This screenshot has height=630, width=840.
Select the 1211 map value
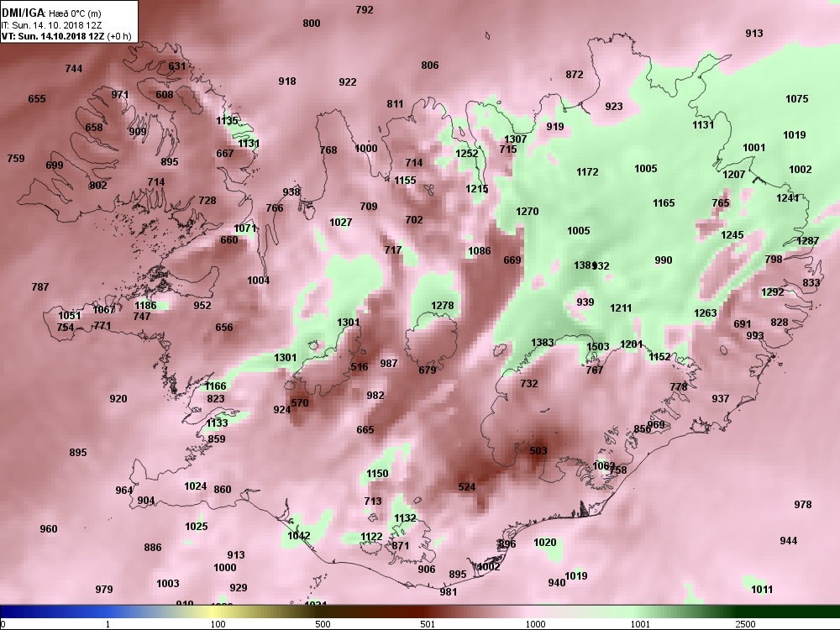(621, 308)
